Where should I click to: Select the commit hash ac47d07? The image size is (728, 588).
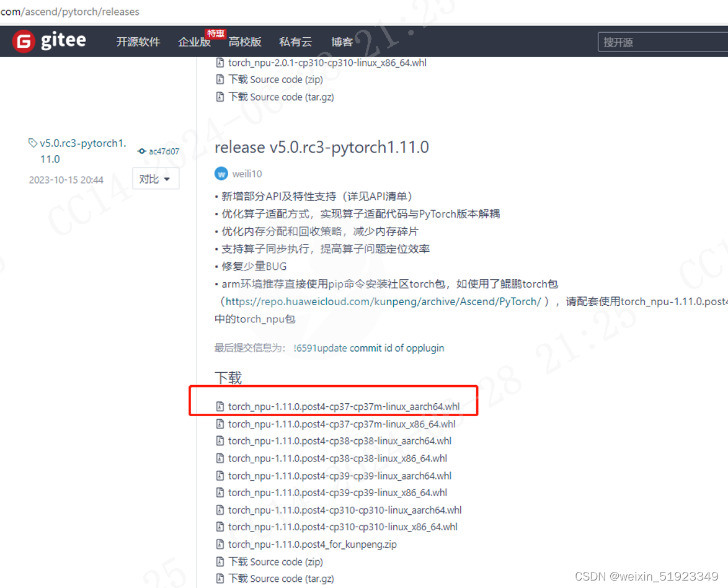coord(164,151)
